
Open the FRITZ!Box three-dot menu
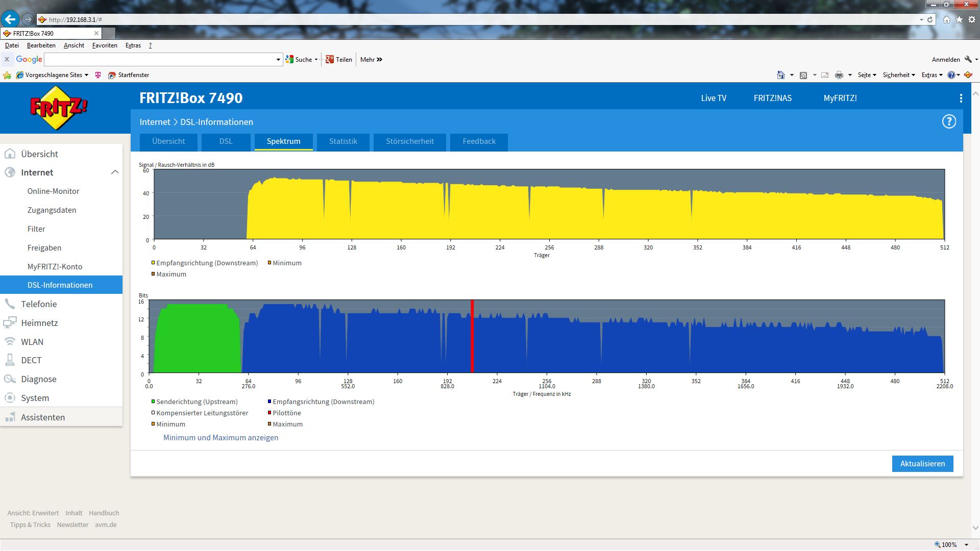[x=961, y=98]
